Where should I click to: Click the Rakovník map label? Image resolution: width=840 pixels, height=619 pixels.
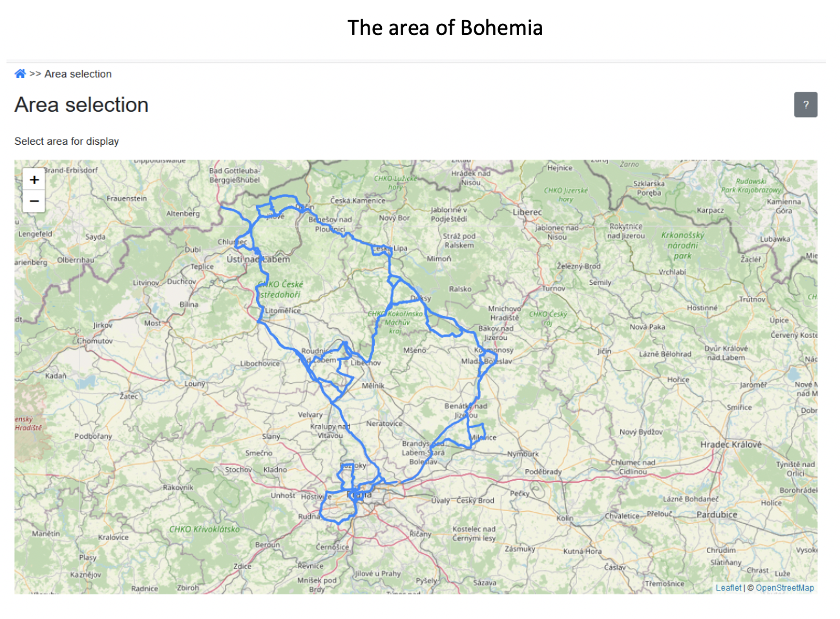pyautogui.click(x=178, y=487)
